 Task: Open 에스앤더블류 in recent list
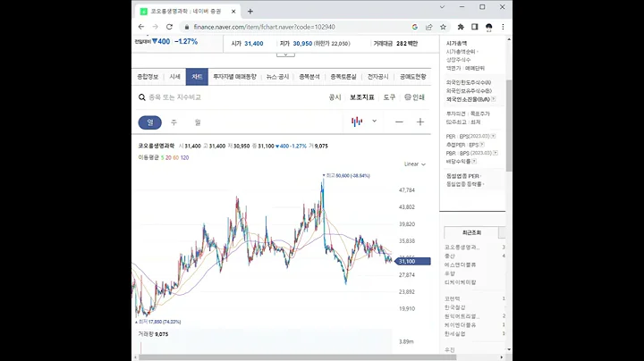pos(460,265)
